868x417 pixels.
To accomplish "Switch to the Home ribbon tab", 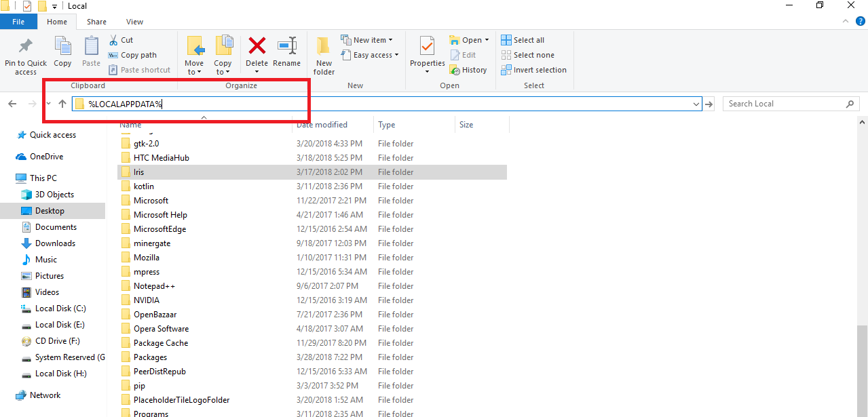I will (57, 22).
